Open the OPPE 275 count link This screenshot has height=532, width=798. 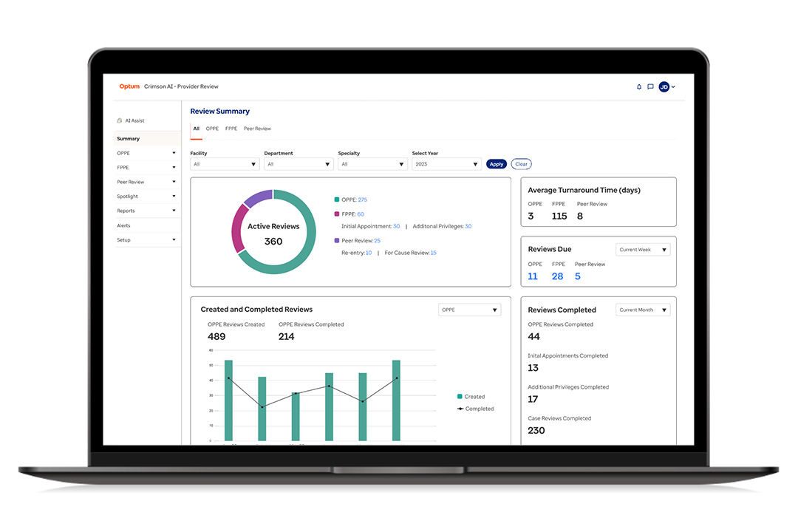tap(362, 199)
